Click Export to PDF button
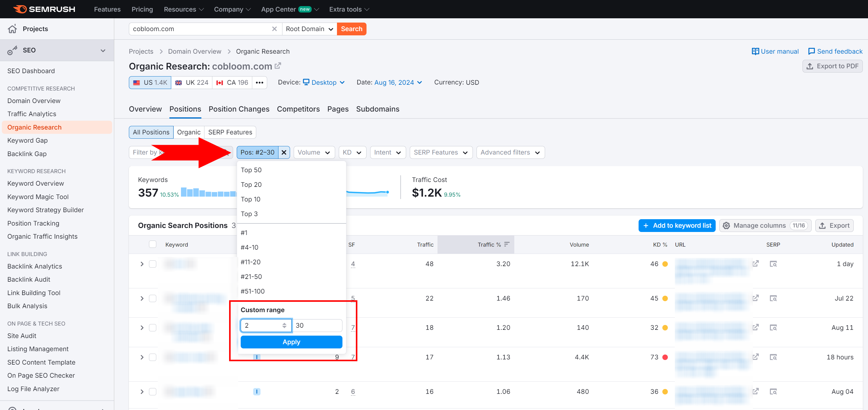The width and height of the screenshot is (868, 410). tap(832, 66)
